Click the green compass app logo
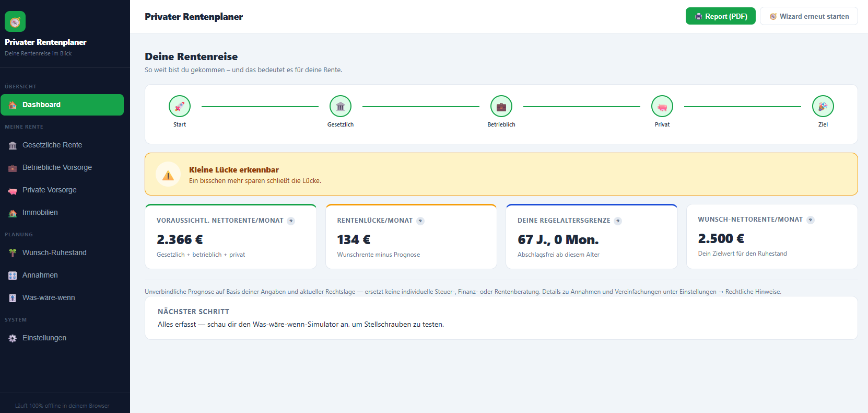Viewport: 868px width, 413px height. click(x=15, y=21)
